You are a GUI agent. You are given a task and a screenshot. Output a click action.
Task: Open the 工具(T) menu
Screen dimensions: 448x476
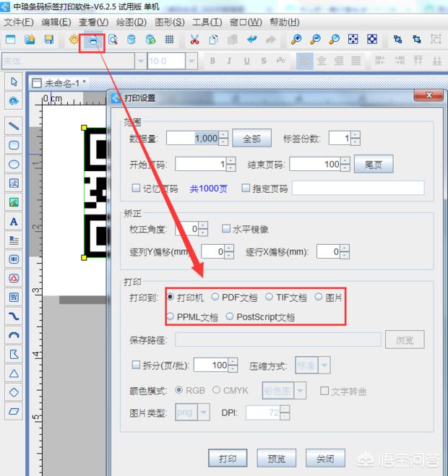[x=207, y=22]
